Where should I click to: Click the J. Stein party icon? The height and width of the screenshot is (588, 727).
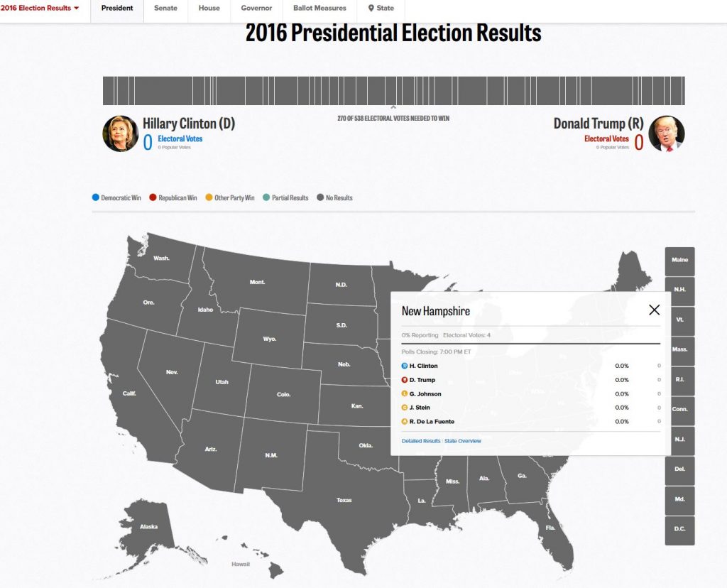point(405,408)
